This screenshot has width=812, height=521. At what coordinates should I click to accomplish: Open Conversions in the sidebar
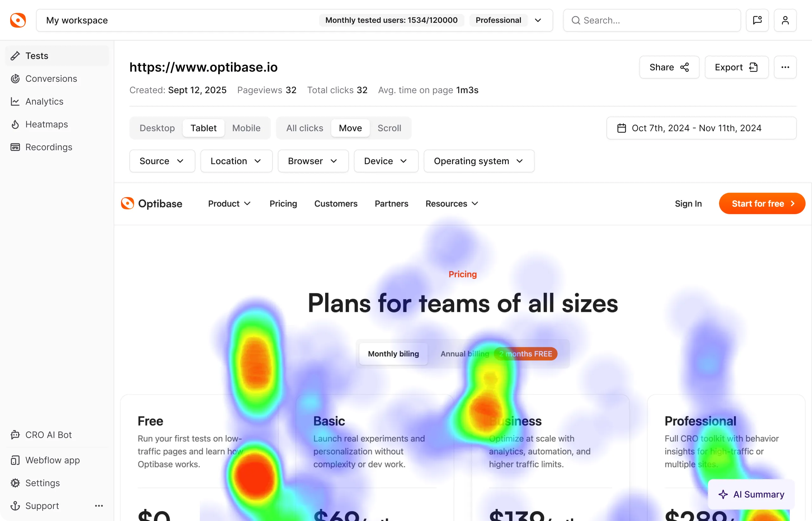(51, 79)
